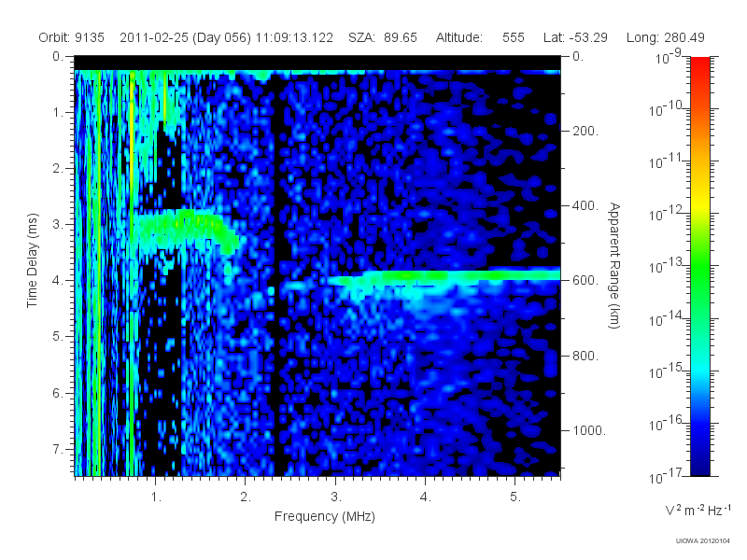Click the altitude value '555'
The width and height of the screenshot is (747, 560).
click(513, 37)
